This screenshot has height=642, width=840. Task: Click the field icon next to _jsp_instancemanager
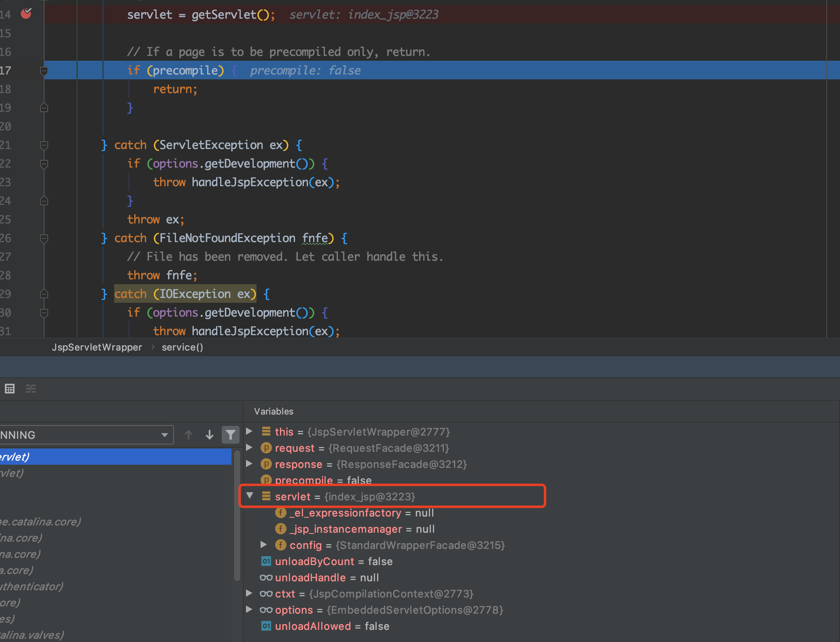(280, 529)
